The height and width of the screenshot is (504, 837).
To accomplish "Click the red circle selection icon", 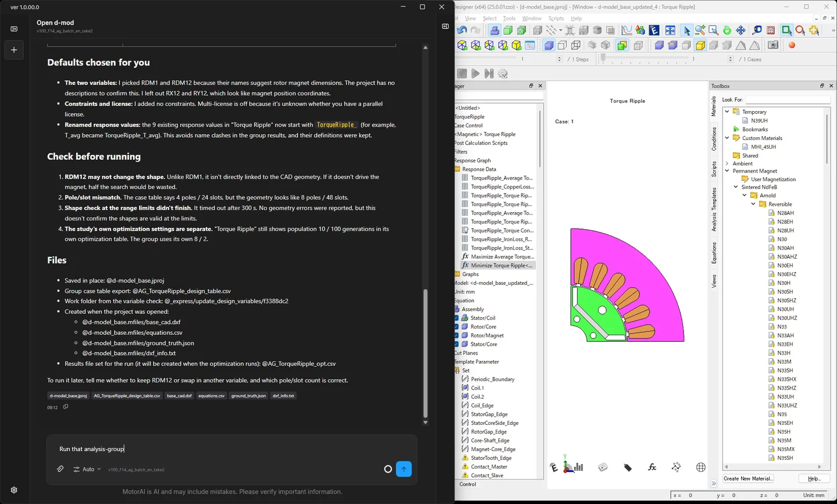I will [x=800, y=30].
